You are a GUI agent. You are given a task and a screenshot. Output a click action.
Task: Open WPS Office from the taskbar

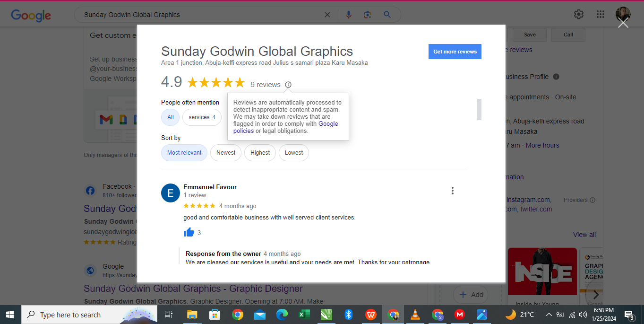371,315
